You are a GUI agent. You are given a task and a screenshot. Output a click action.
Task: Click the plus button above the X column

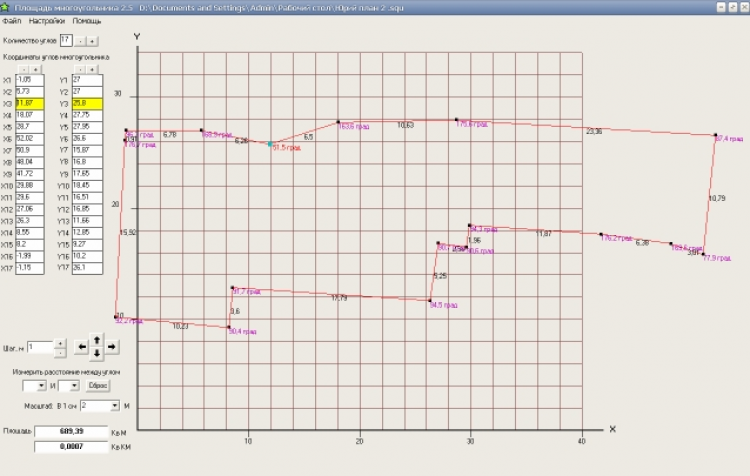[35, 69]
